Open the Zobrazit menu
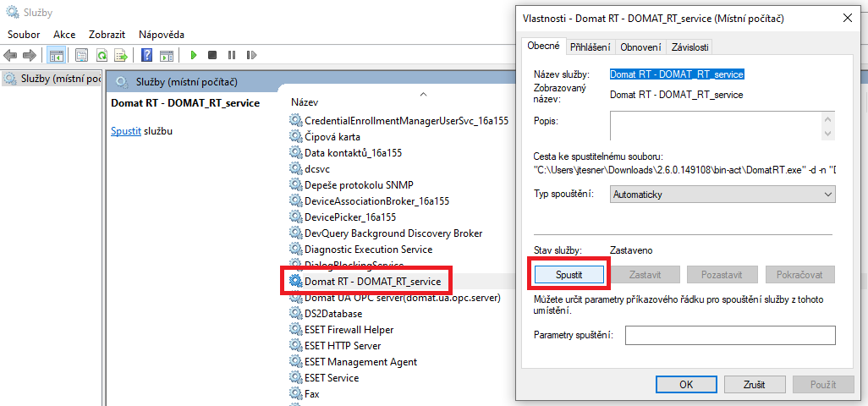Image resolution: width=868 pixels, height=406 pixels. pos(105,35)
